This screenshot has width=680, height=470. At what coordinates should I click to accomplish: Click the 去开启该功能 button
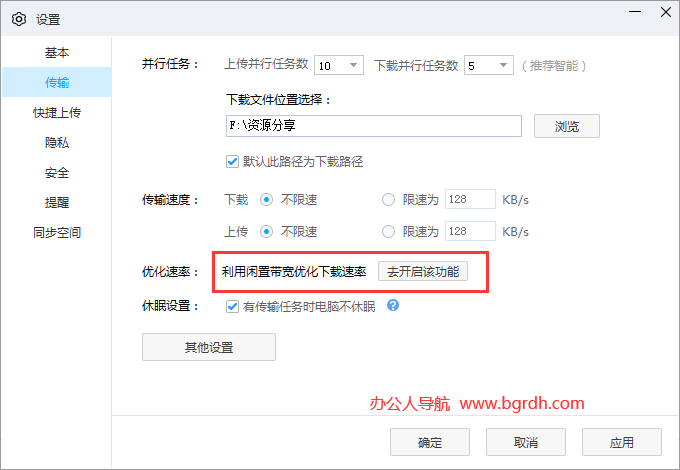[x=423, y=271]
